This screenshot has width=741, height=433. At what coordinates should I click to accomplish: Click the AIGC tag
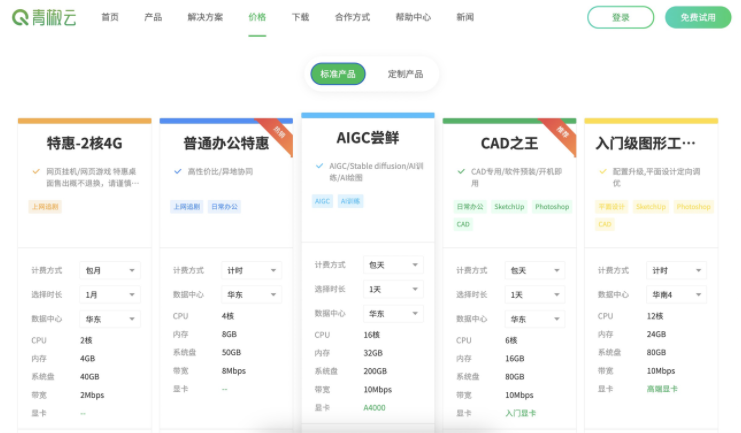322,201
